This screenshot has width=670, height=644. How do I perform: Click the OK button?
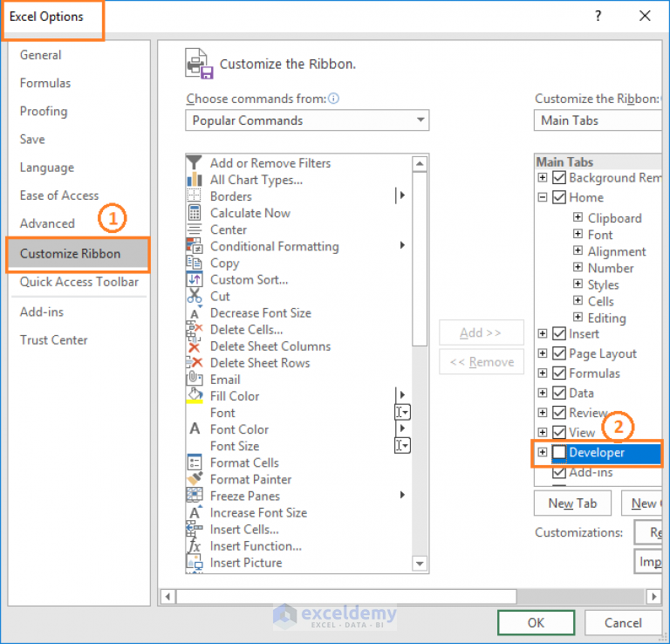(x=536, y=623)
